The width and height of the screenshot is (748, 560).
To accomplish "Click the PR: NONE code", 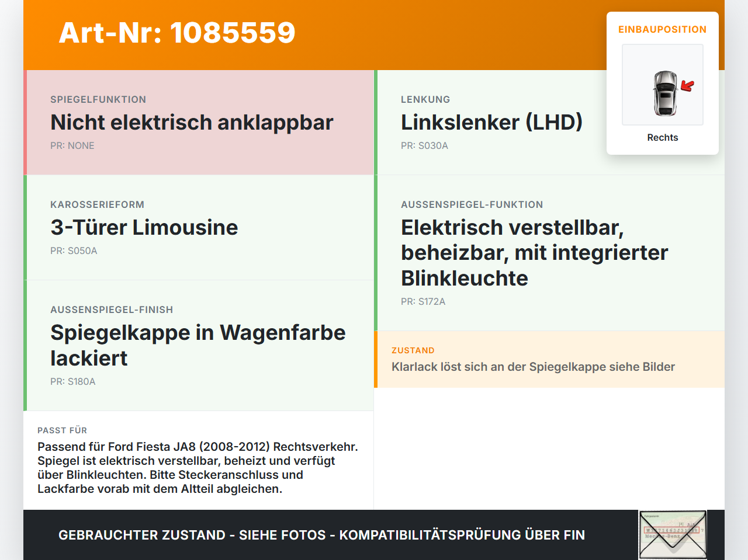I will (72, 145).
